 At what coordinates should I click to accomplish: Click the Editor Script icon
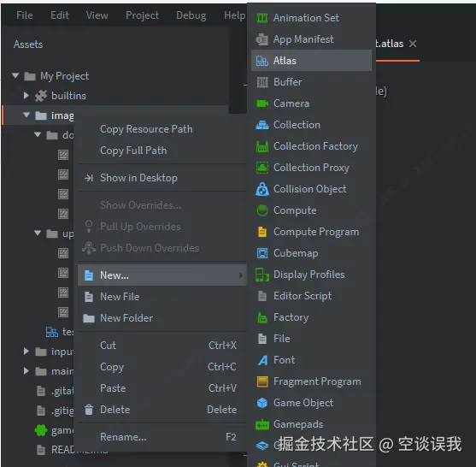point(262,296)
